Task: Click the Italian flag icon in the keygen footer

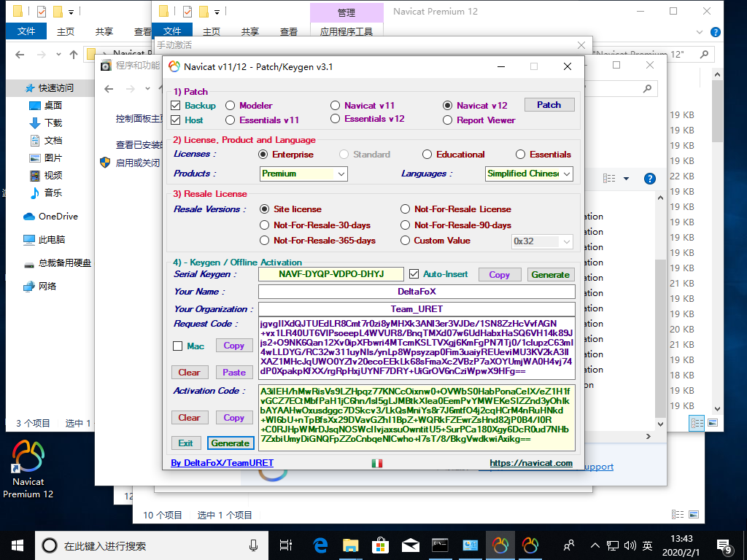Action: tap(377, 463)
